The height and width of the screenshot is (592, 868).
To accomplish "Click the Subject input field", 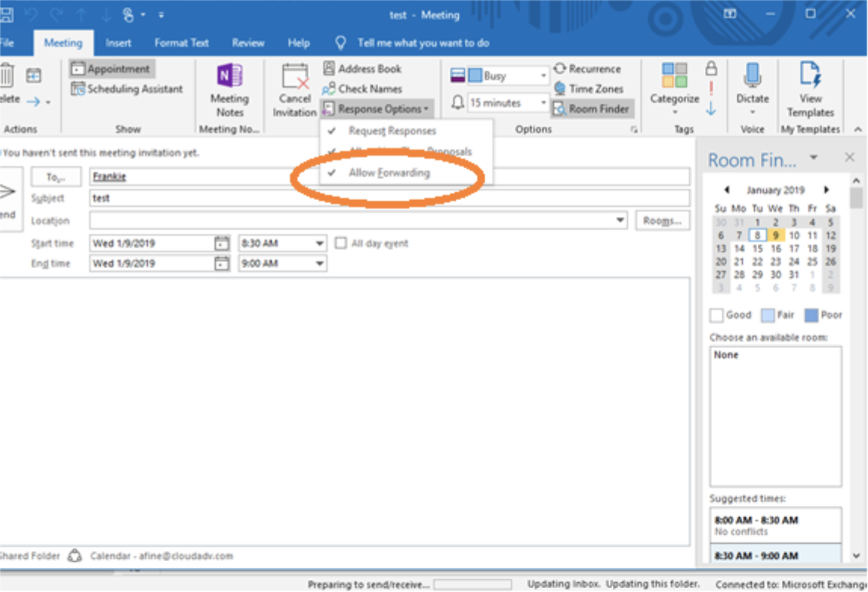I will (389, 198).
